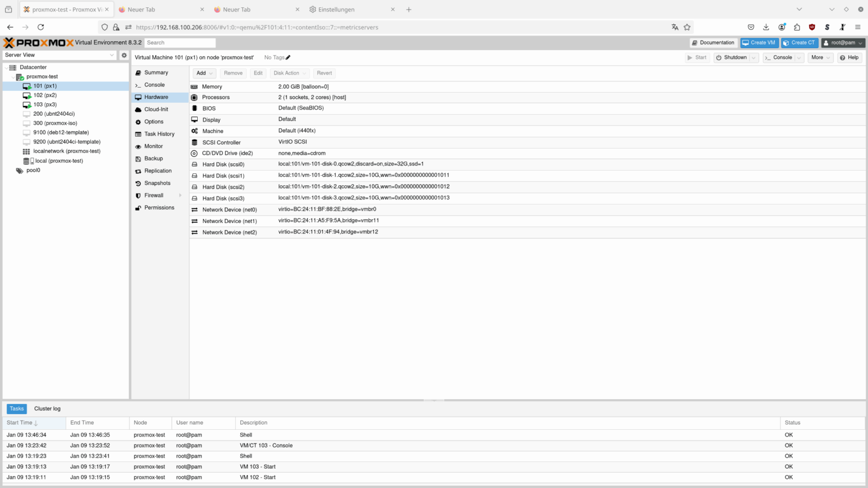Viewport: 868px width, 488px height.
Task: List all browser tabs chevron
Action: pyautogui.click(x=799, y=10)
